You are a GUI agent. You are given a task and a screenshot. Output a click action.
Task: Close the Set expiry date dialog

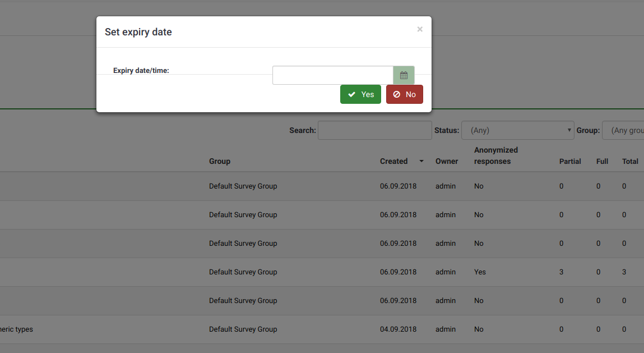tap(420, 29)
